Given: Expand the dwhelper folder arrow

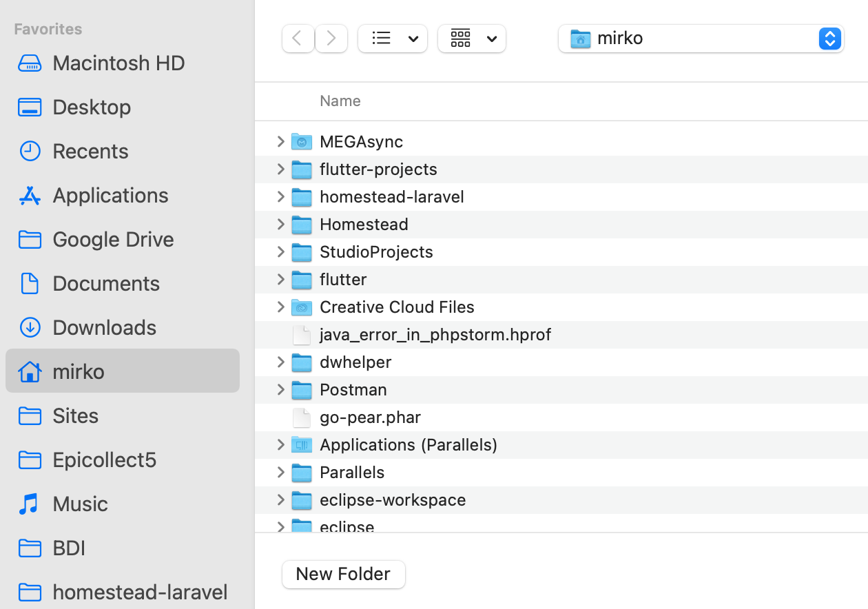Looking at the screenshot, I should (280, 362).
